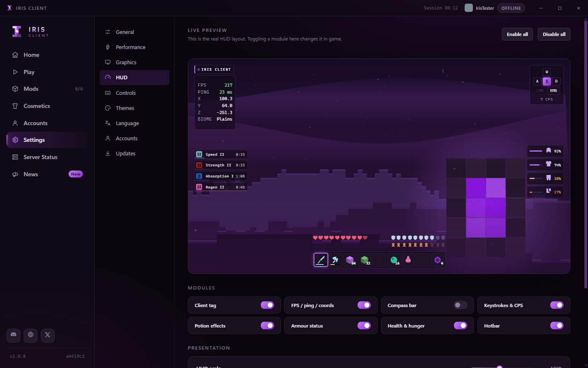Click the Themes palette icon

point(108,108)
